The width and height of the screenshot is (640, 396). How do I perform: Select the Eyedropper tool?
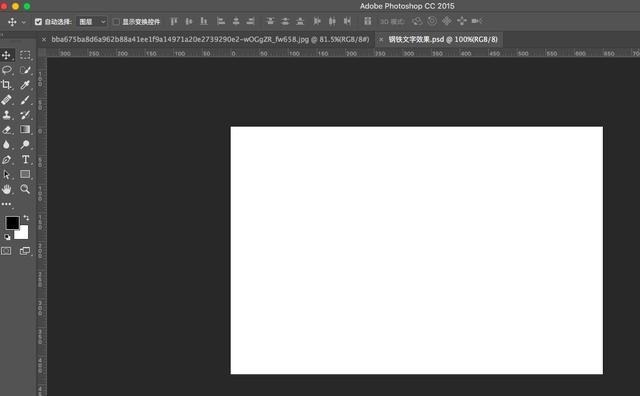point(25,85)
